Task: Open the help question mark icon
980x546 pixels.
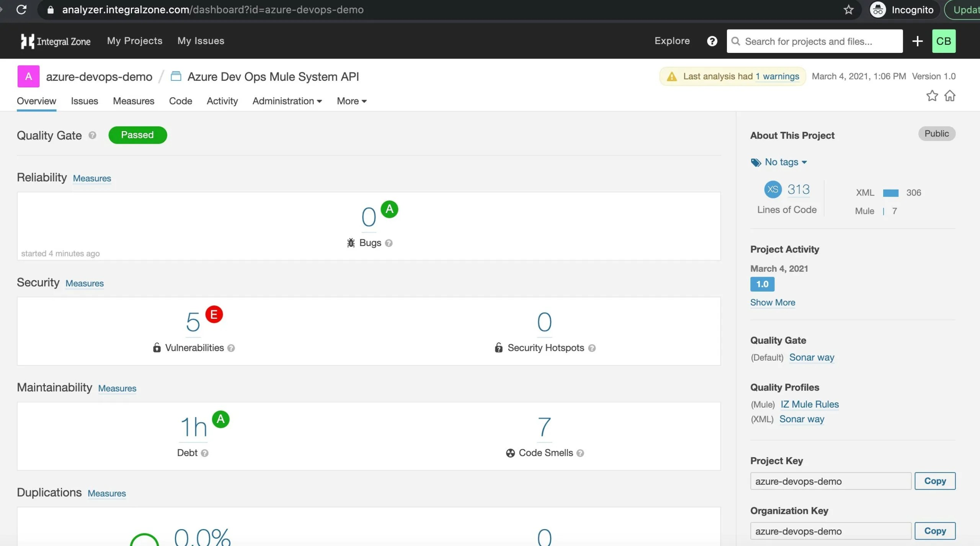Action: coord(712,41)
